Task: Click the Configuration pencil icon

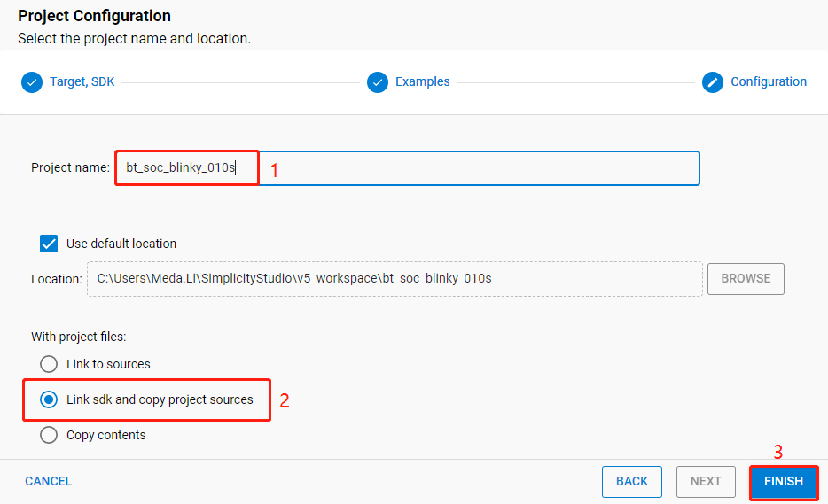Action: (x=713, y=82)
